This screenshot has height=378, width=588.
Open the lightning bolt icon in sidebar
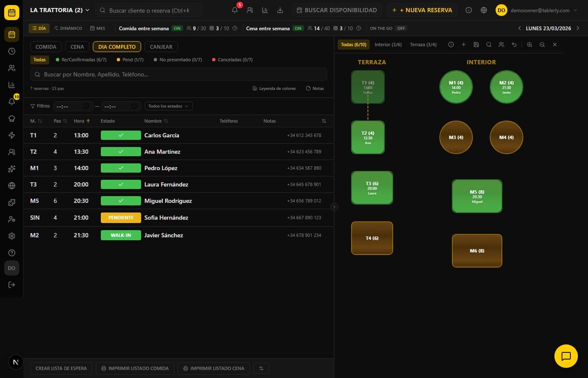[12, 135]
